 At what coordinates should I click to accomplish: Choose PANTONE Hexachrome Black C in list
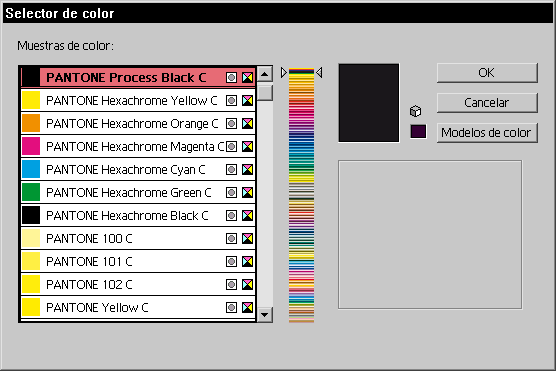[138, 216]
